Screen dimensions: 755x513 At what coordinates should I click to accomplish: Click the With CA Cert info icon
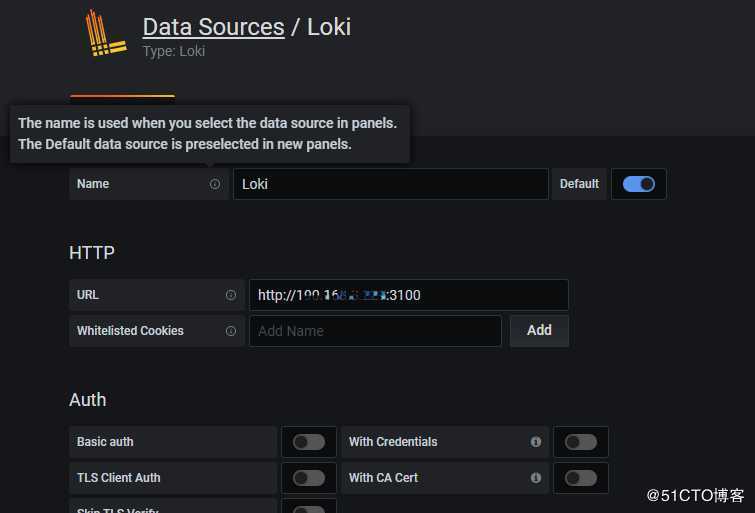click(x=535, y=478)
